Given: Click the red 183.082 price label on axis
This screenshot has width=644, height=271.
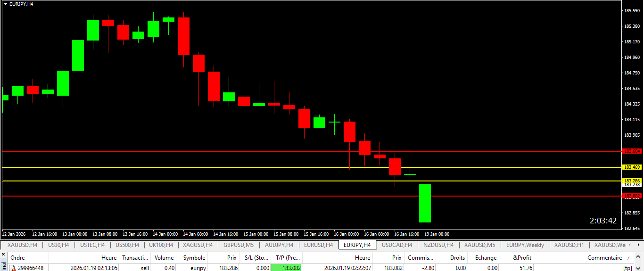Looking at the screenshot, I should pyautogui.click(x=632, y=196).
